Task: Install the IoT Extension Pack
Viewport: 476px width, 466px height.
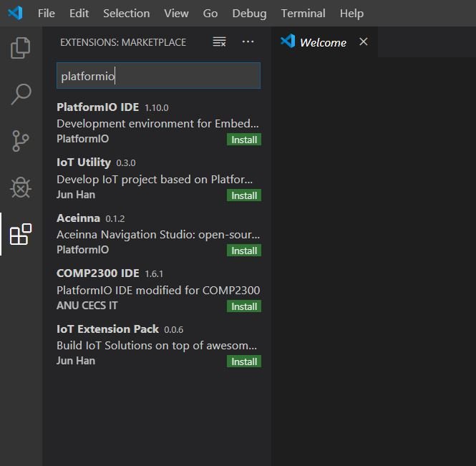Action: click(244, 362)
